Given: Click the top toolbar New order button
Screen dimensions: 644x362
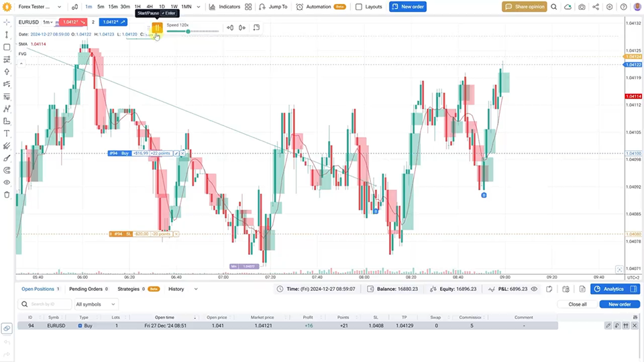Looking at the screenshot, I should click(408, 7).
